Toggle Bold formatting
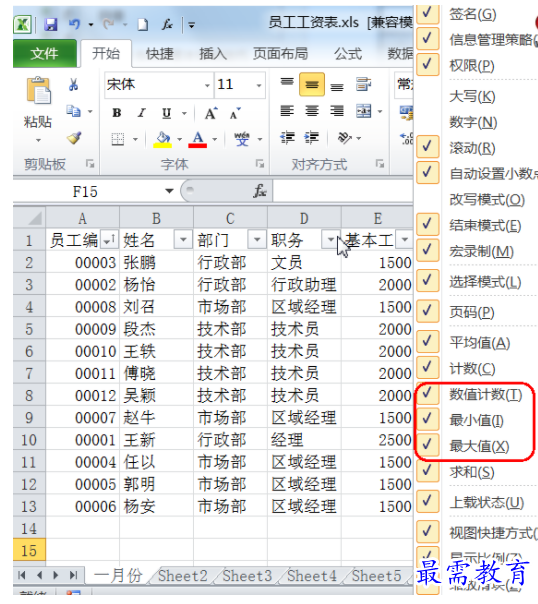Screen dimensions: 538x604 tap(117, 113)
